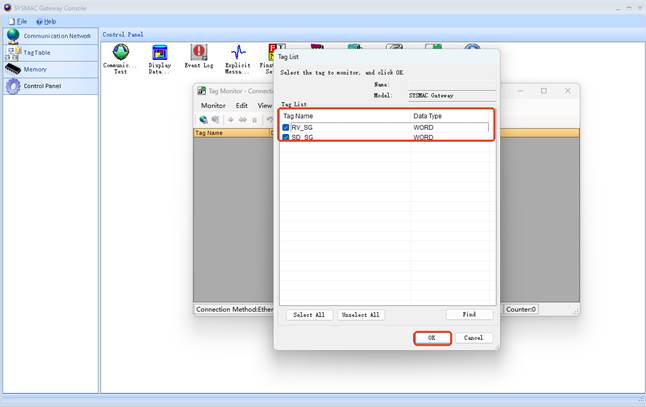Click the Select All button
The image size is (646, 407).
point(309,315)
